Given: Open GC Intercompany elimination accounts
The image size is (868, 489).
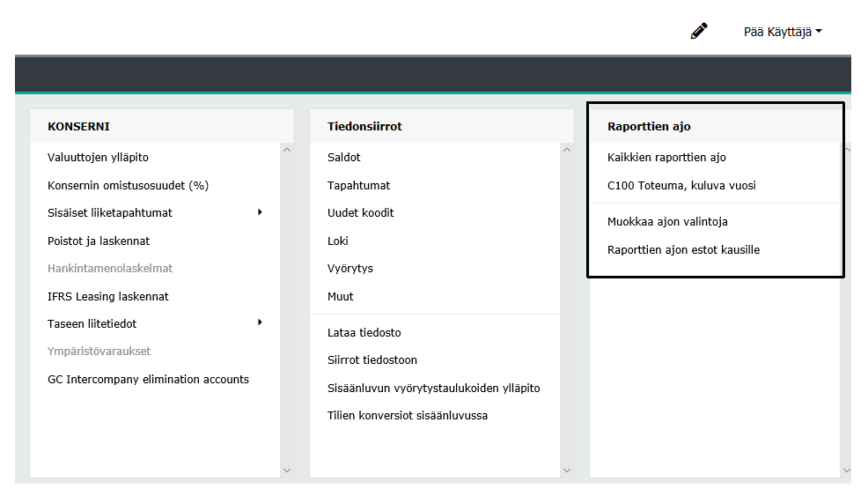Looking at the screenshot, I should 148,379.
